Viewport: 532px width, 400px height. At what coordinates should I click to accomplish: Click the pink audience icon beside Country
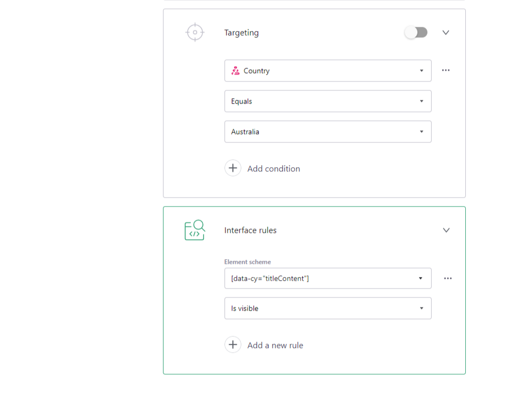point(236,70)
